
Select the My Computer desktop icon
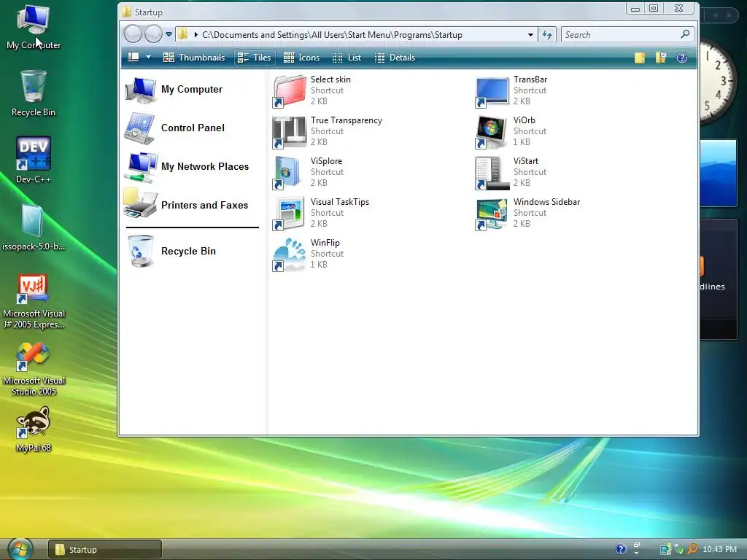tap(34, 27)
